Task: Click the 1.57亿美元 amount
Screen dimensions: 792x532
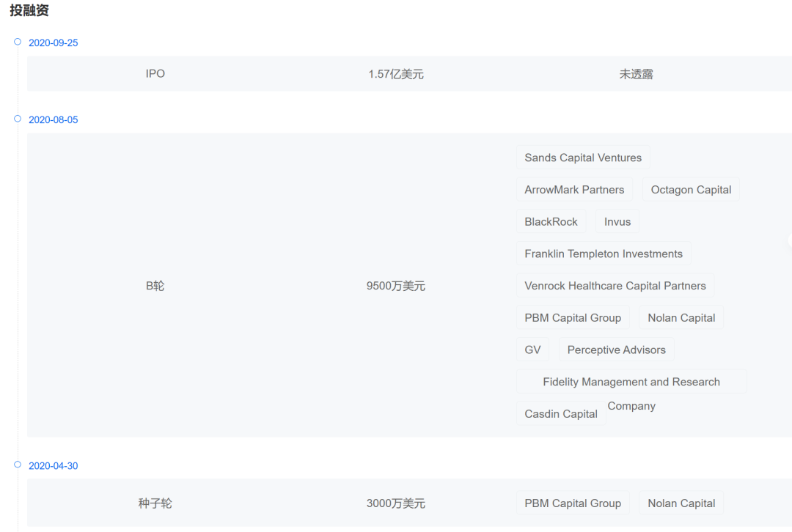Action: 395,74
